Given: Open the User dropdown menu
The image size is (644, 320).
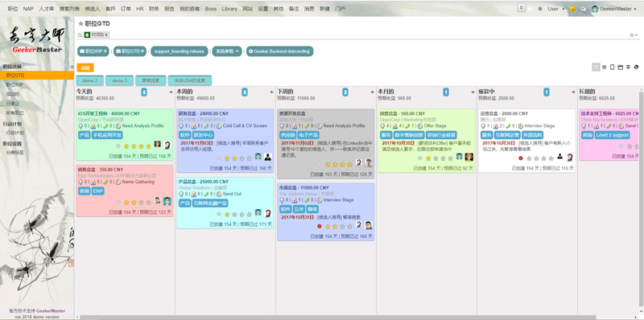Looking at the screenshot, I should tap(555, 9).
